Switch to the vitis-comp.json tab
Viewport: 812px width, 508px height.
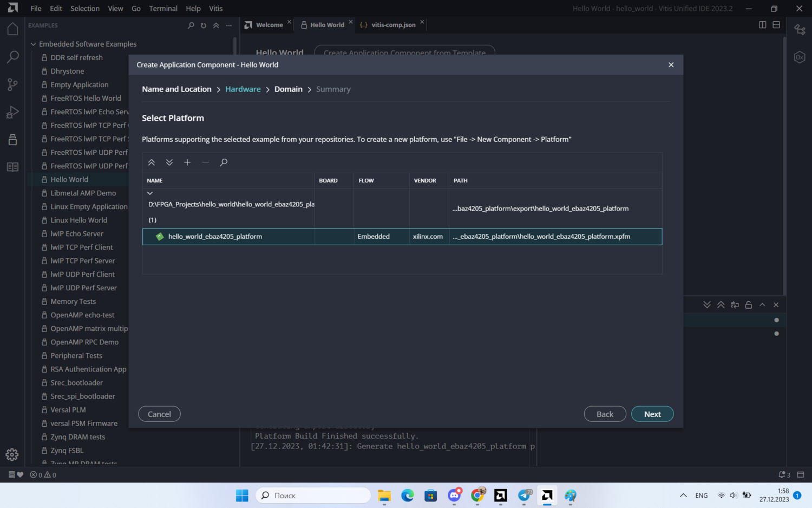393,25
